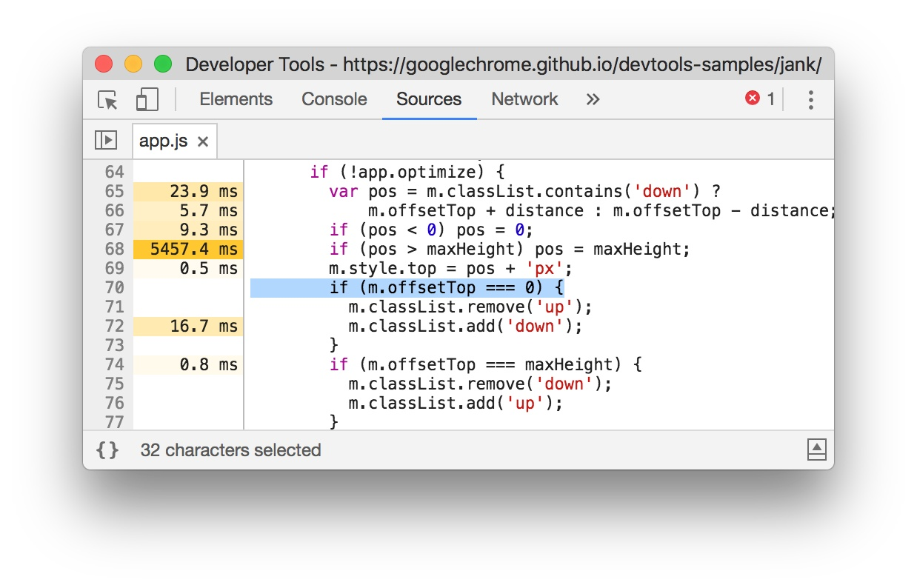
Task: Click the 'if (pos < 0) pos = 0;' line
Action: click(431, 230)
